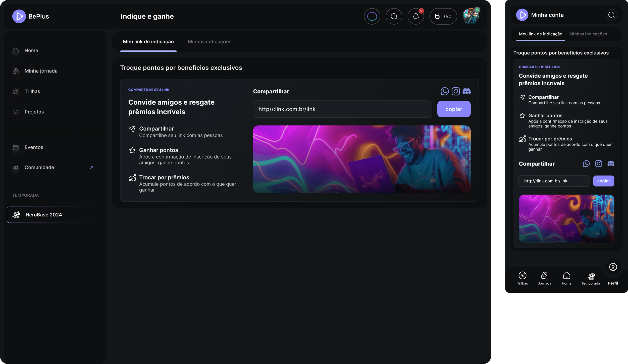Open Temporada in mobile bottom nav
The height and width of the screenshot is (364, 628).
pos(591,279)
